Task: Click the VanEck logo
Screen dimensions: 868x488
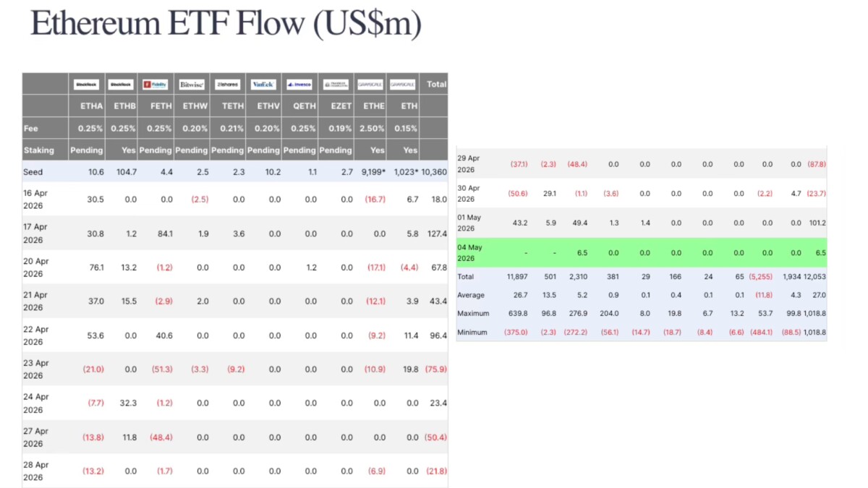Action: [263, 85]
